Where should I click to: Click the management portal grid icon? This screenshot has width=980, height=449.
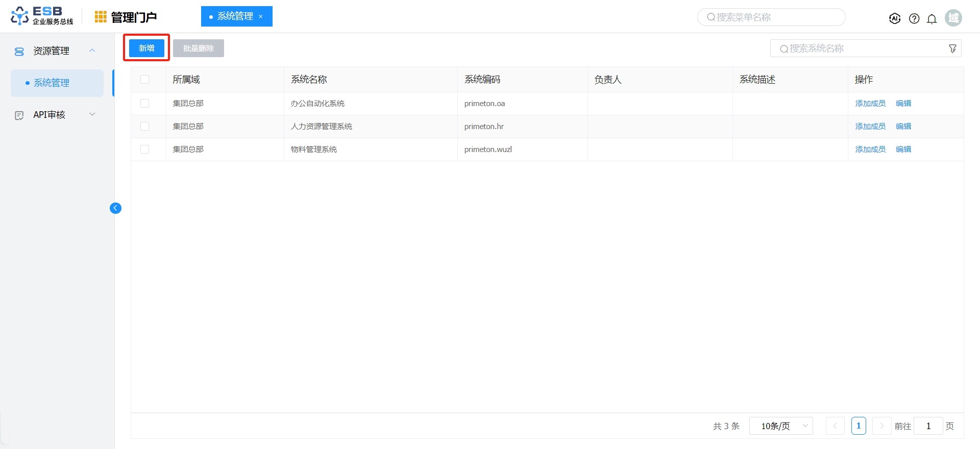pyautogui.click(x=101, y=17)
